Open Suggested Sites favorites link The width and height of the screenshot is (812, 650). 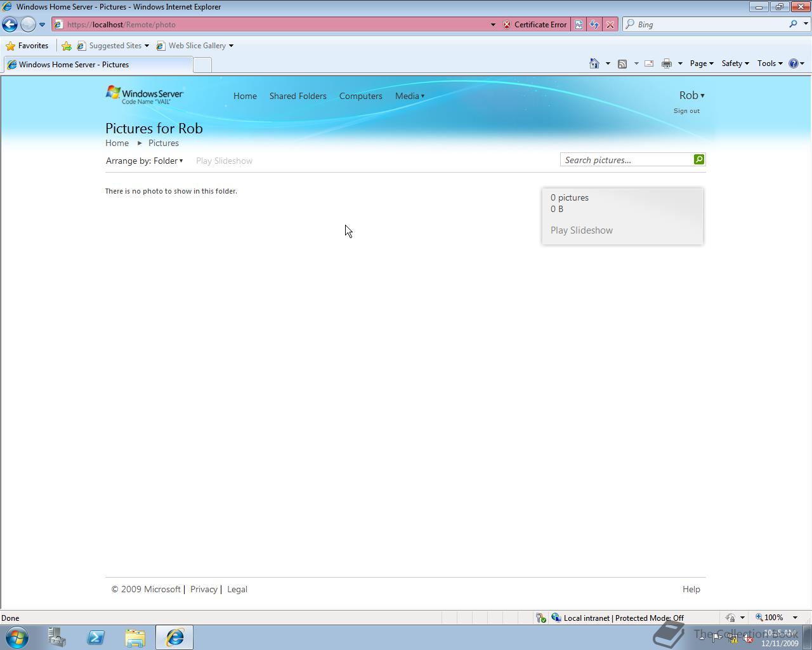[x=112, y=46]
